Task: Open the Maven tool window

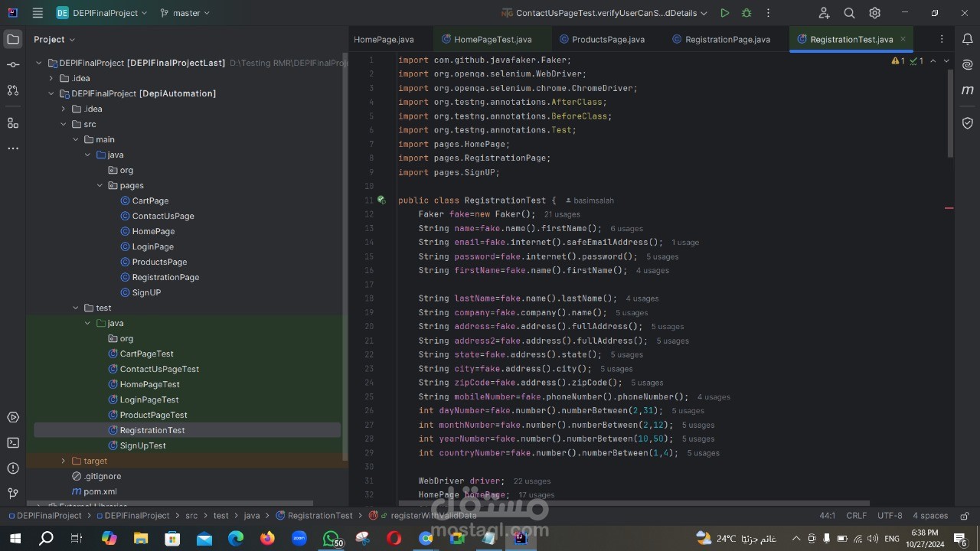Action: (967, 90)
